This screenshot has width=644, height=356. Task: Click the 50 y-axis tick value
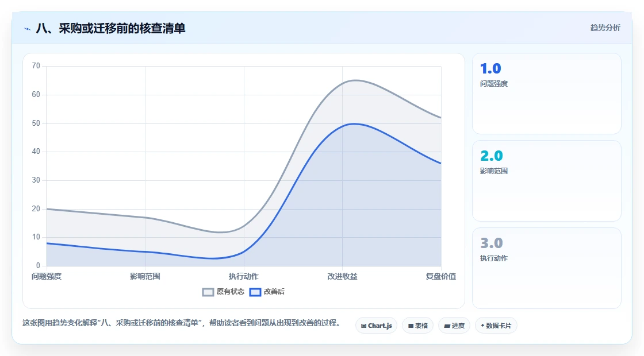point(36,123)
